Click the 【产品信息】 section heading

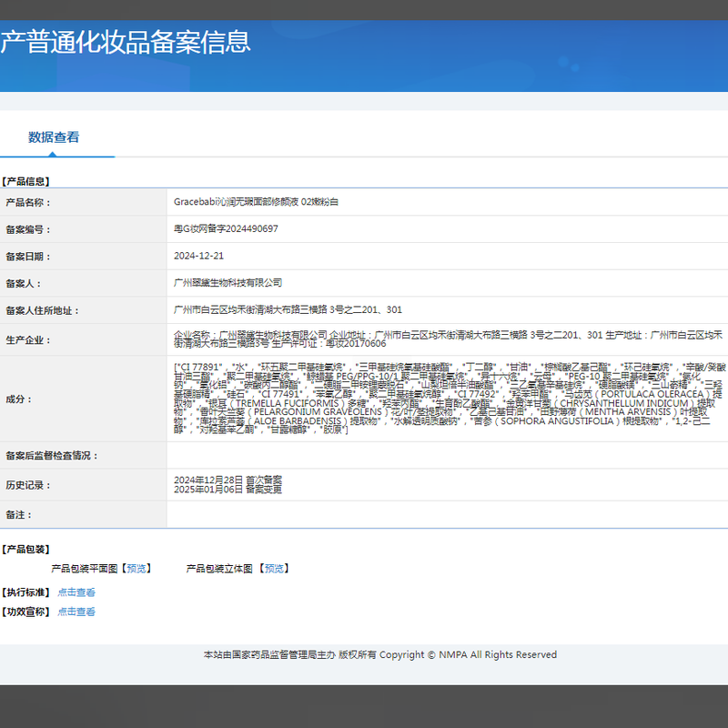pos(26,182)
